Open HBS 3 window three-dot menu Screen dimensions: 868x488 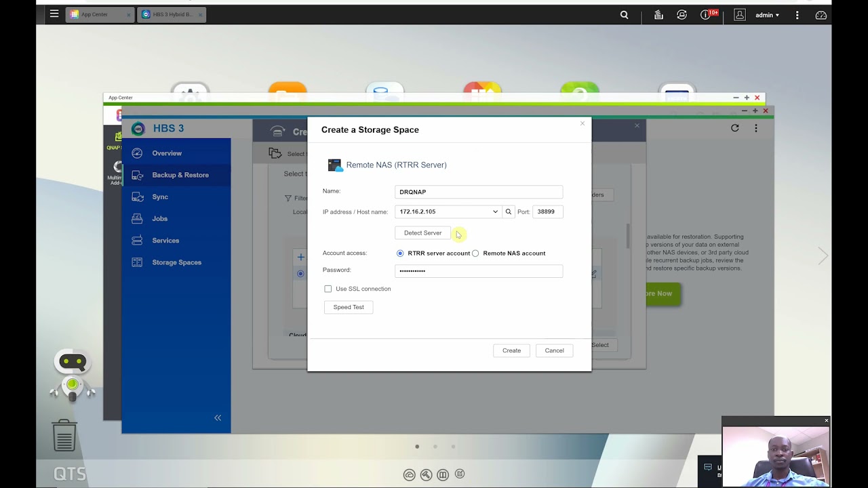pos(755,127)
